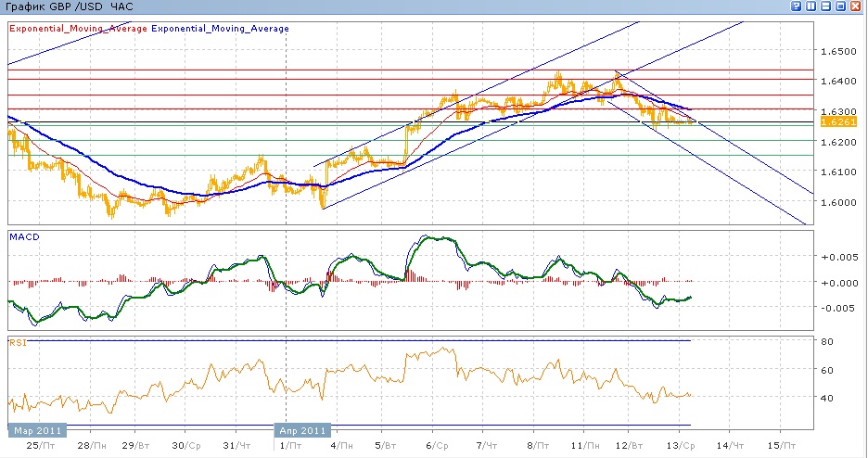The height and width of the screenshot is (458, 868).
Task: Open the help question-mark icon
Action: [x=797, y=6]
